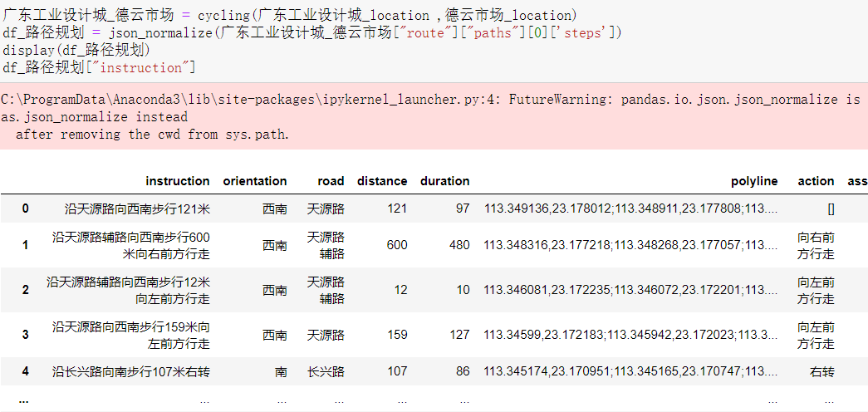Click the 长兴路 road cell
The width and height of the screenshot is (868, 412).
(x=326, y=372)
